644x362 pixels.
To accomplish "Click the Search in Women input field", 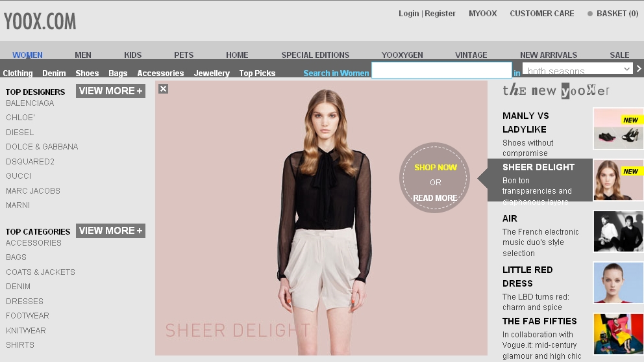I will tap(441, 70).
